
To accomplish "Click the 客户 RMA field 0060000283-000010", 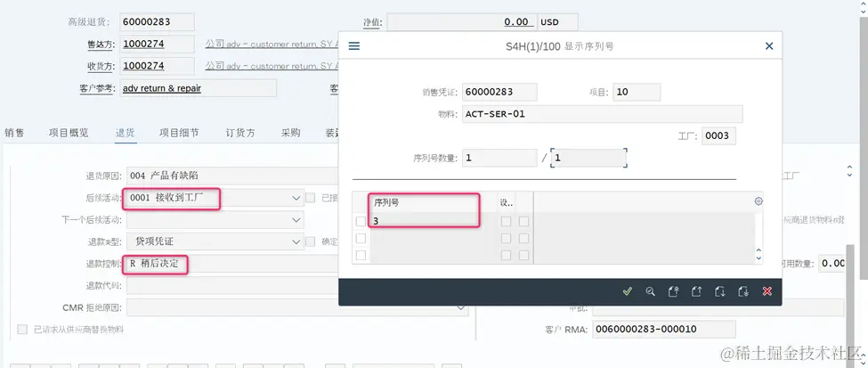I will tap(664, 329).
